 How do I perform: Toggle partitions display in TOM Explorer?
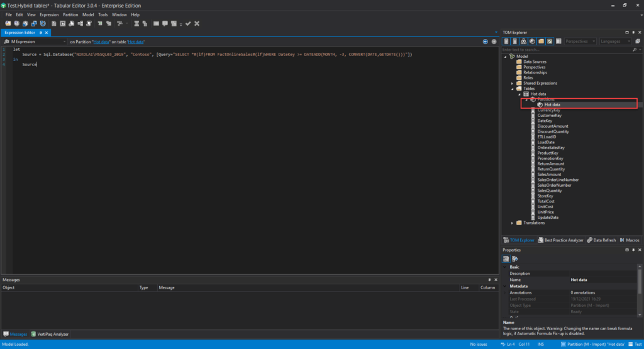pyautogui.click(x=532, y=41)
